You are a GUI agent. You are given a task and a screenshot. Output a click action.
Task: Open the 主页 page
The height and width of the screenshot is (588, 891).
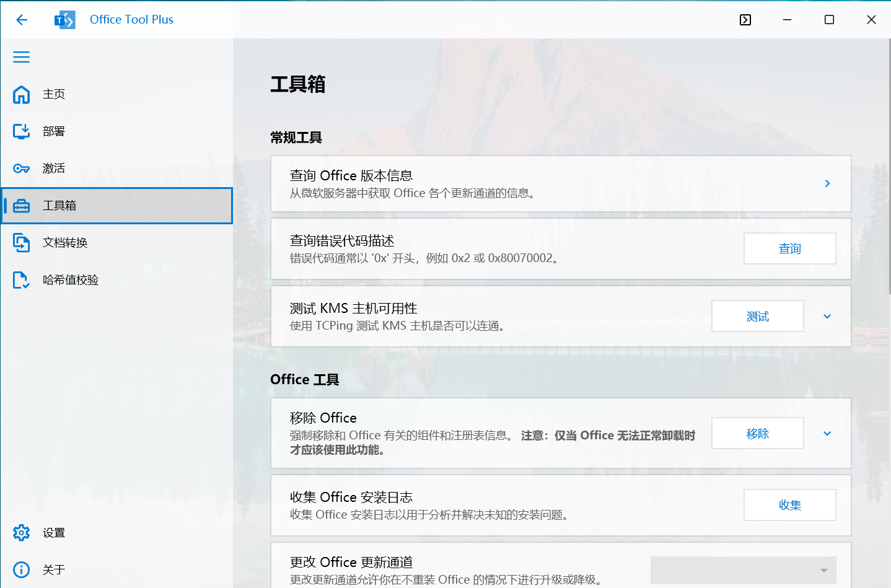click(116, 94)
